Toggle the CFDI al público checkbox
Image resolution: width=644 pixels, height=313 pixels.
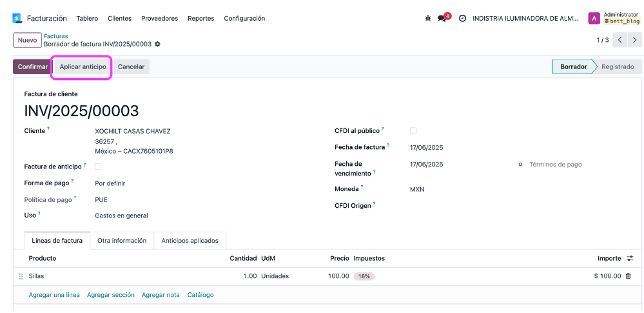(x=413, y=131)
